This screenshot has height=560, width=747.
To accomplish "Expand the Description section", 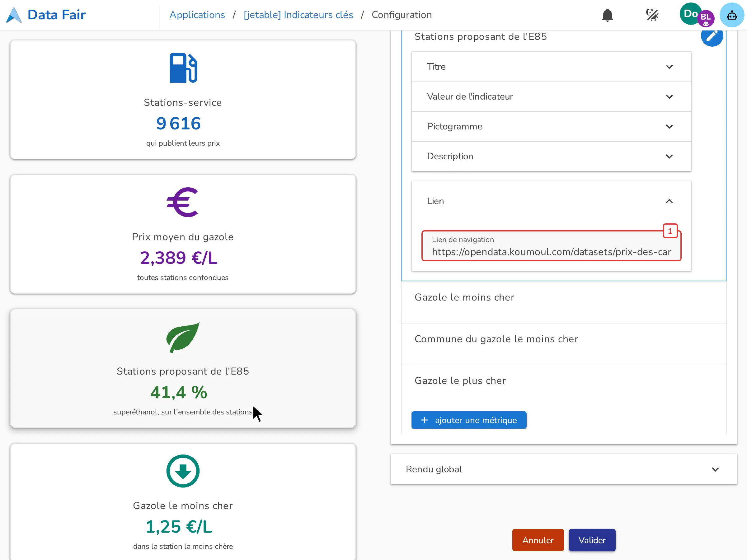I will pyautogui.click(x=551, y=156).
